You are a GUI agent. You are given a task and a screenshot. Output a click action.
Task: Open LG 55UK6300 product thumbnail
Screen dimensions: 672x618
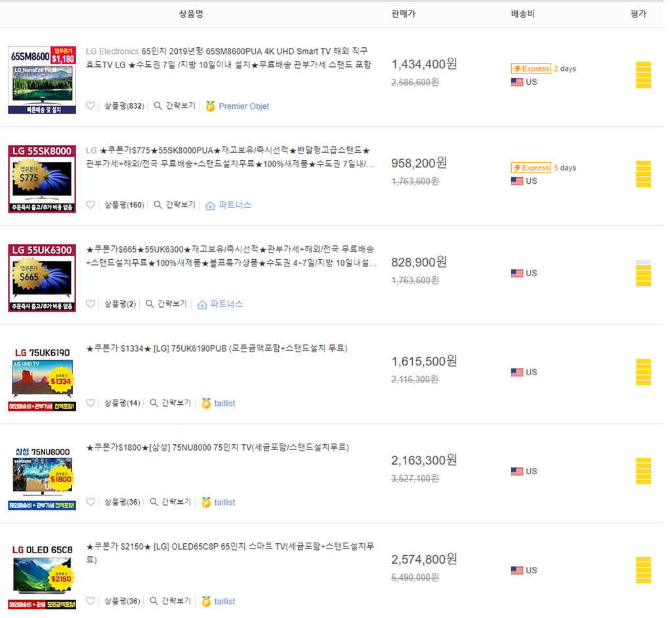42,278
